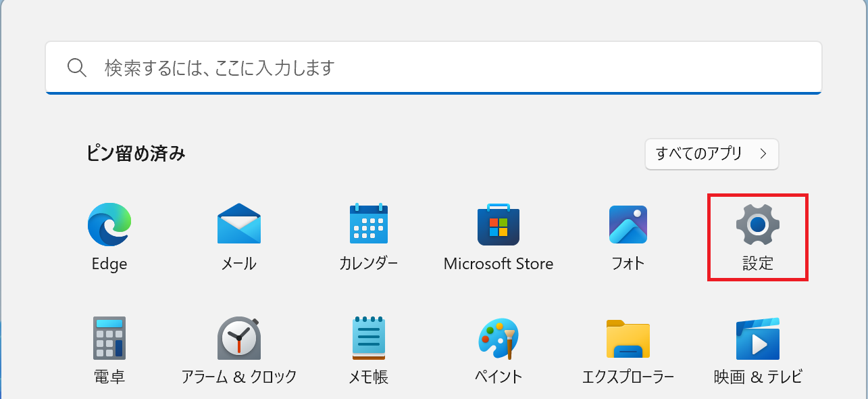
Task: Launch the 電卓 calculator app
Action: 109,338
